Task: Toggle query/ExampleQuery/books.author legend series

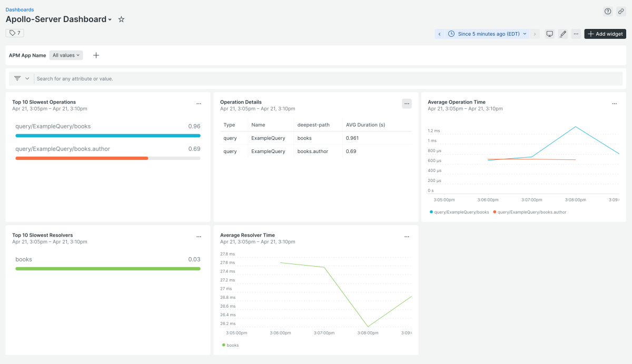Action: (531, 212)
